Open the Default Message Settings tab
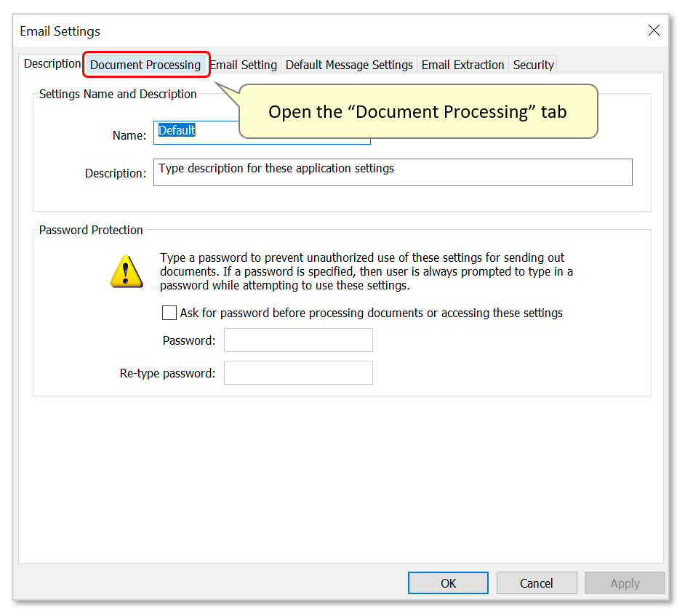The height and width of the screenshot is (616, 685). [348, 65]
